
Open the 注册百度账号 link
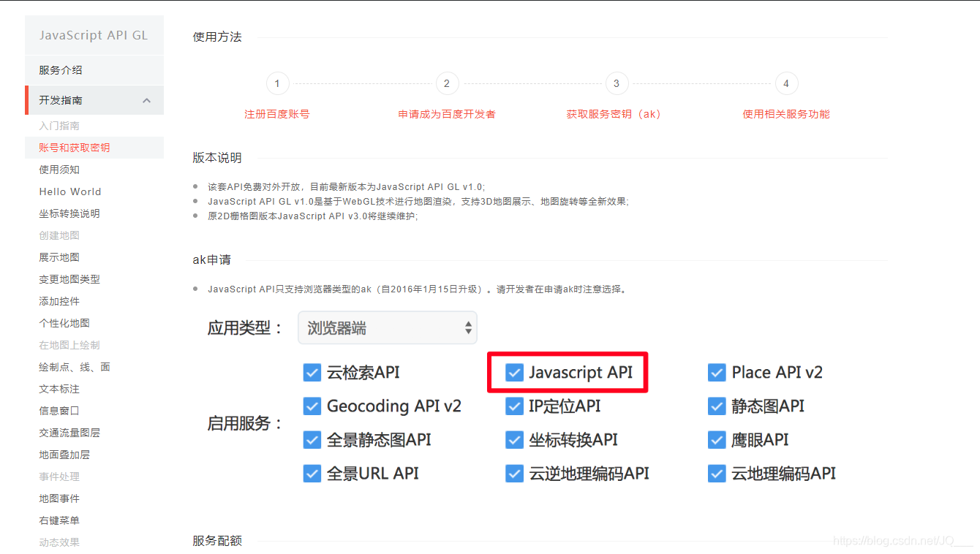(x=277, y=114)
